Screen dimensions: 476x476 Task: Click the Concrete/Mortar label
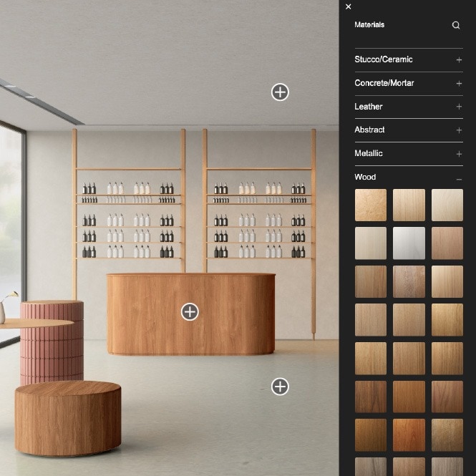[384, 83]
